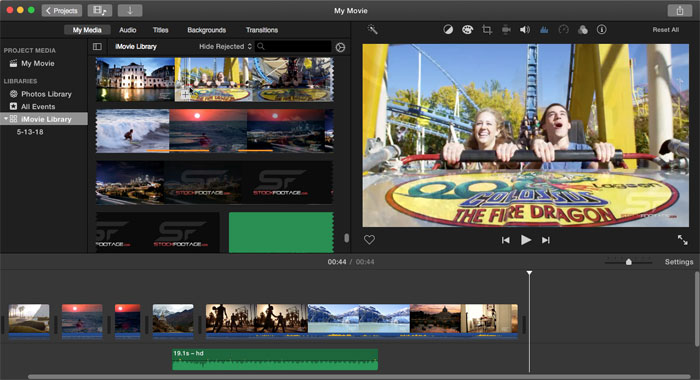The width and height of the screenshot is (700, 380).
Task: Open the color correction palette tool
Action: 467,29
